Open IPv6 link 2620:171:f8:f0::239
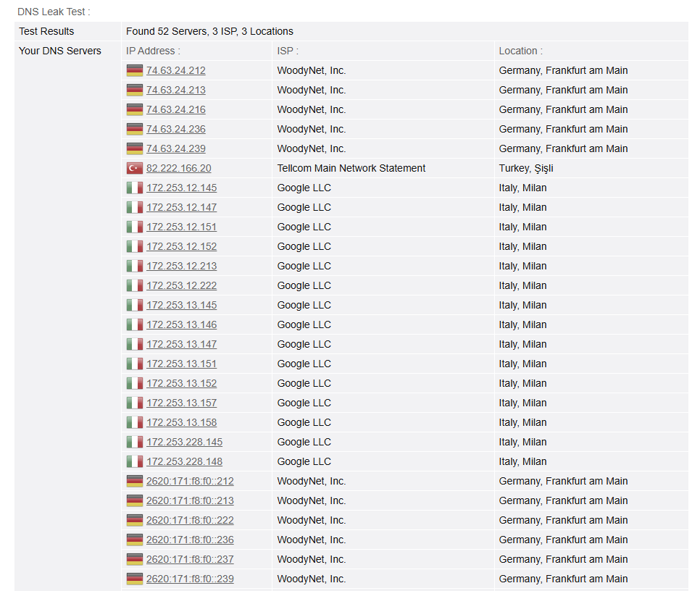 pyautogui.click(x=190, y=579)
